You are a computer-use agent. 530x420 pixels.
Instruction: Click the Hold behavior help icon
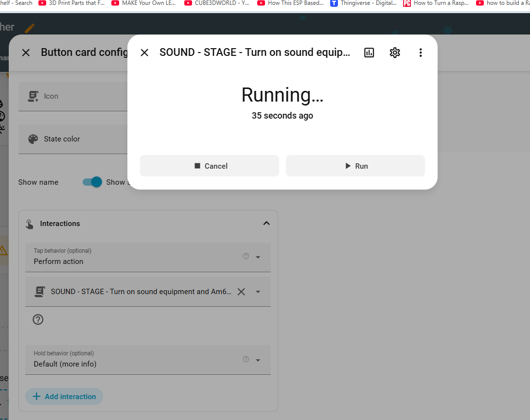(246, 359)
